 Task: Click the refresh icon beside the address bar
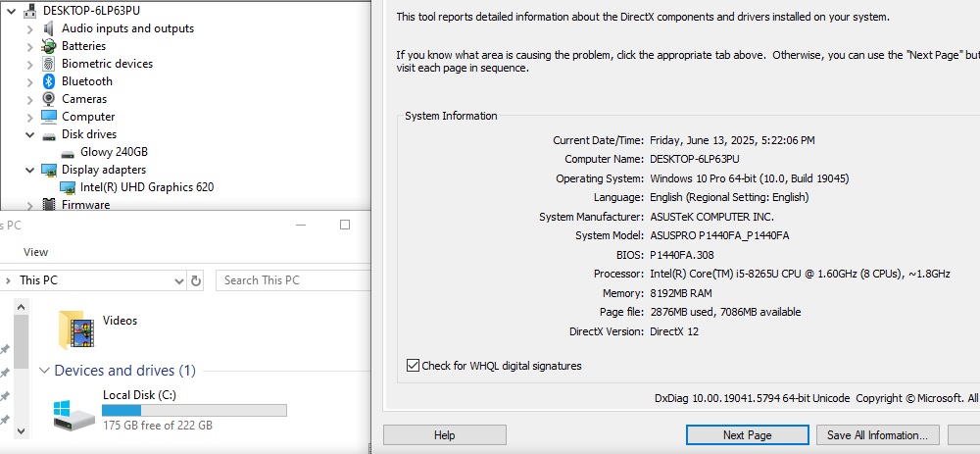pyautogui.click(x=196, y=280)
